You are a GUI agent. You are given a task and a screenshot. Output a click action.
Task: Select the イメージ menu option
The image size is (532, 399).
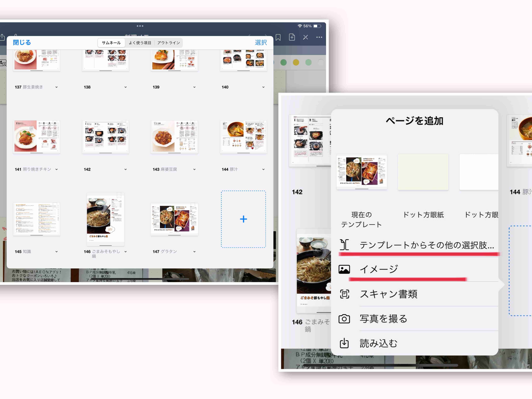pyautogui.click(x=379, y=269)
